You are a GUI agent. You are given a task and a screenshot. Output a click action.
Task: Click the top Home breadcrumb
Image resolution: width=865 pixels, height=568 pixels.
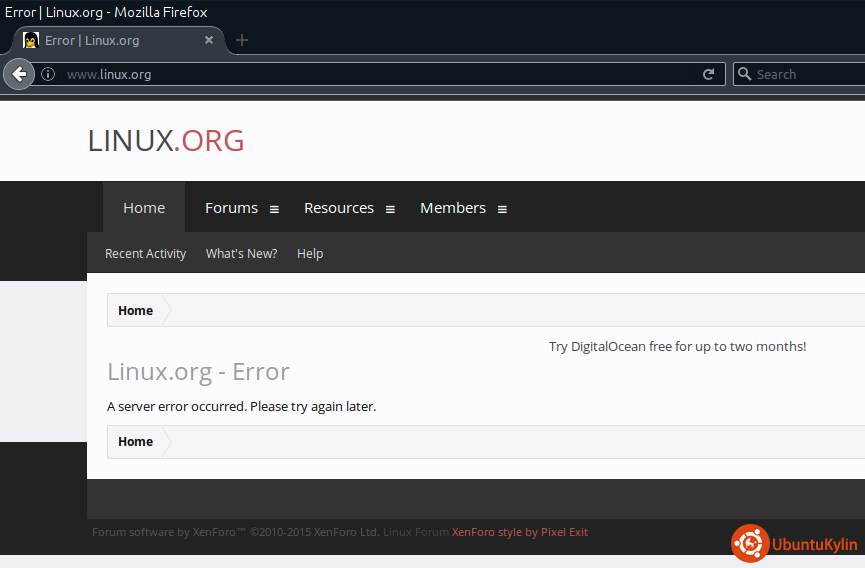[x=135, y=311]
